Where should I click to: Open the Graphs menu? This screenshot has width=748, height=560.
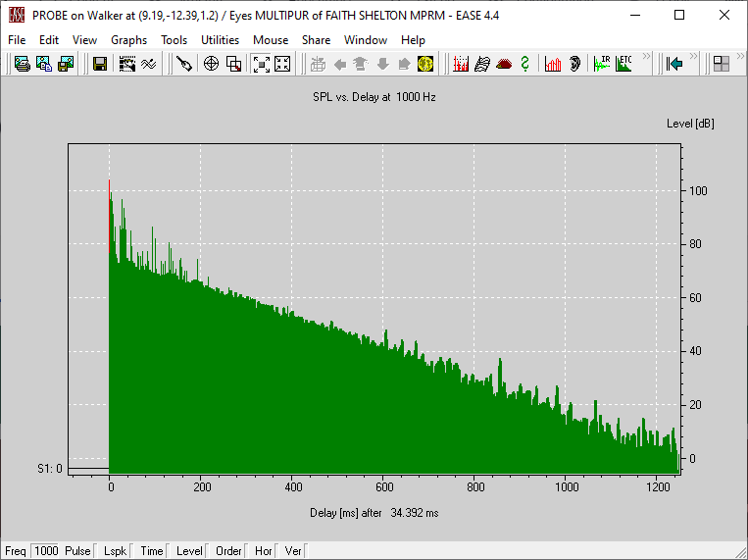point(128,40)
